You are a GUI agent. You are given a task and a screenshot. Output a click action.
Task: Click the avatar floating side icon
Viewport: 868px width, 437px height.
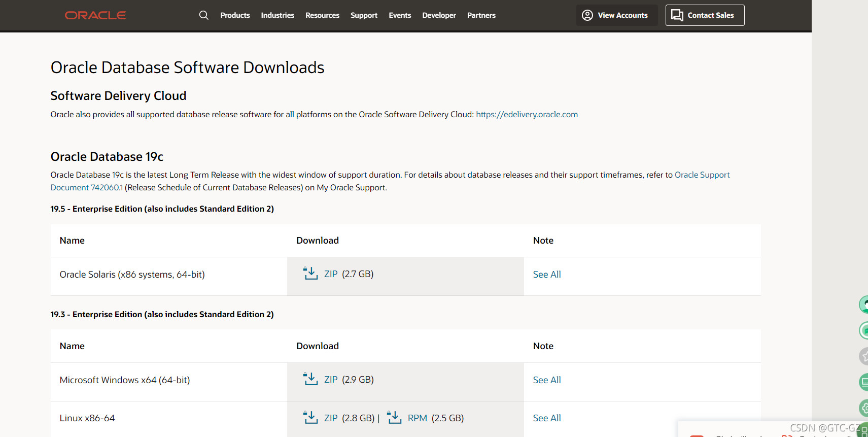tap(864, 305)
